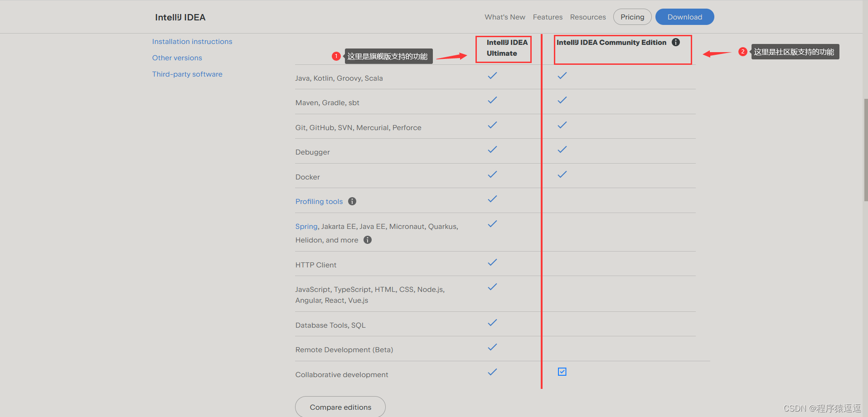Click Community checkmark in Debugger row

click(x=562, y=150)
